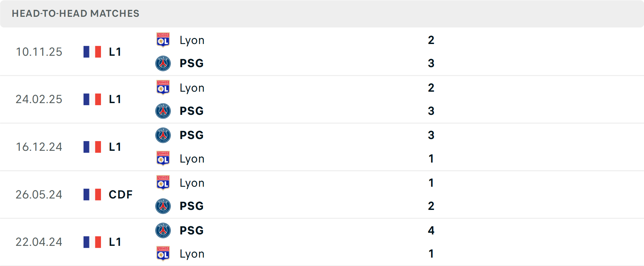Click the 26.05.24 date label
This screenshot has width=644, height=266.
(39, 194)
